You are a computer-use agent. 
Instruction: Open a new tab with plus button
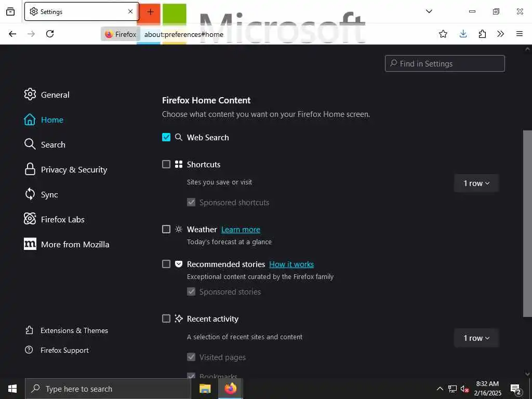point(150,12)
